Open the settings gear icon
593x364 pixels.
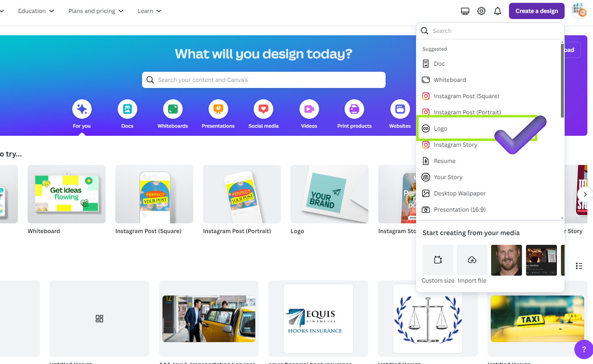point(481,11)
